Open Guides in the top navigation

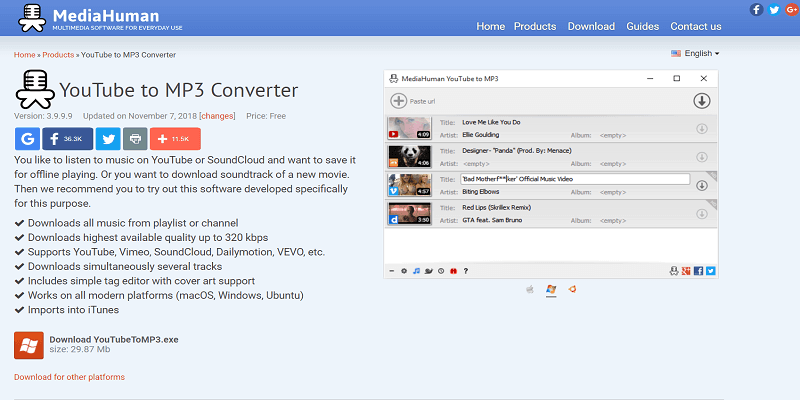pos(643,26)
